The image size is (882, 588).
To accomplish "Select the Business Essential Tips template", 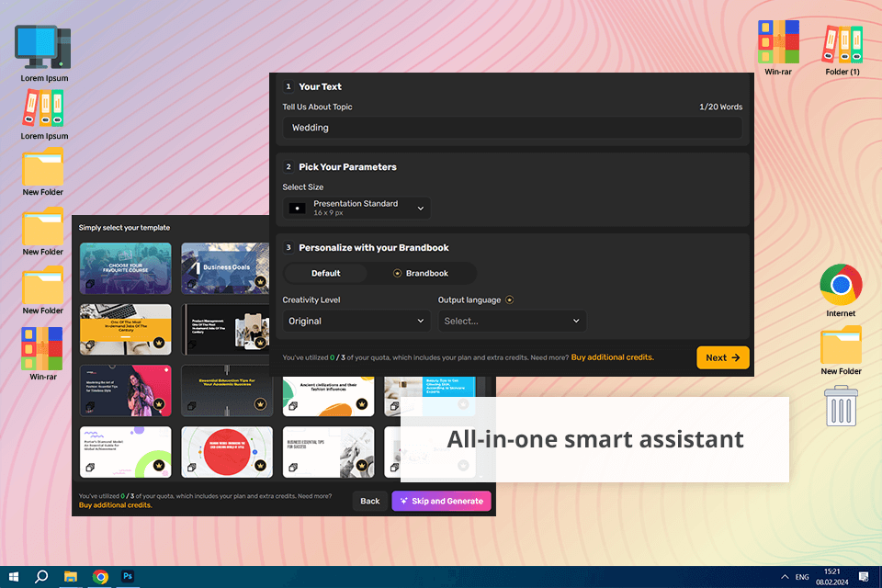I will [x=329, y=452].
